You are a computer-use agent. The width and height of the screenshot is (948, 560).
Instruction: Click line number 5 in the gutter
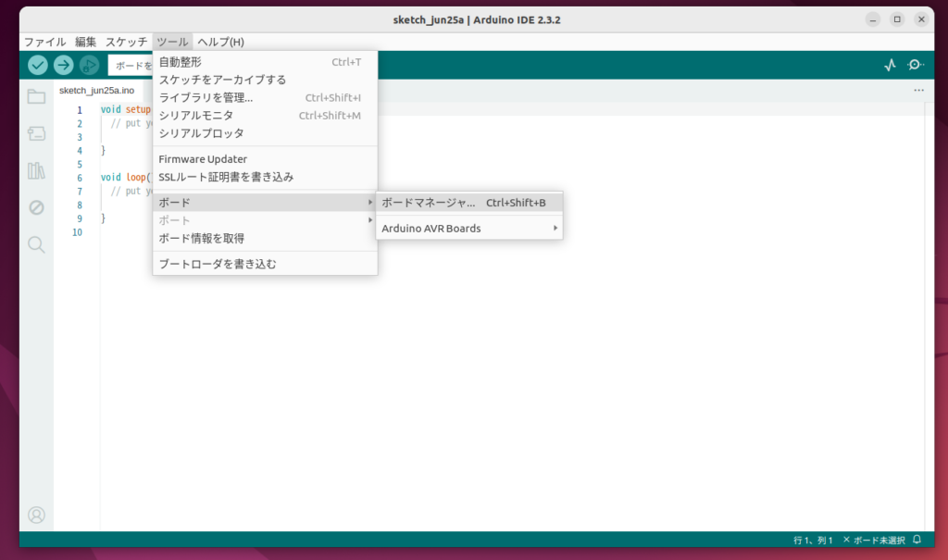point(80,165)
